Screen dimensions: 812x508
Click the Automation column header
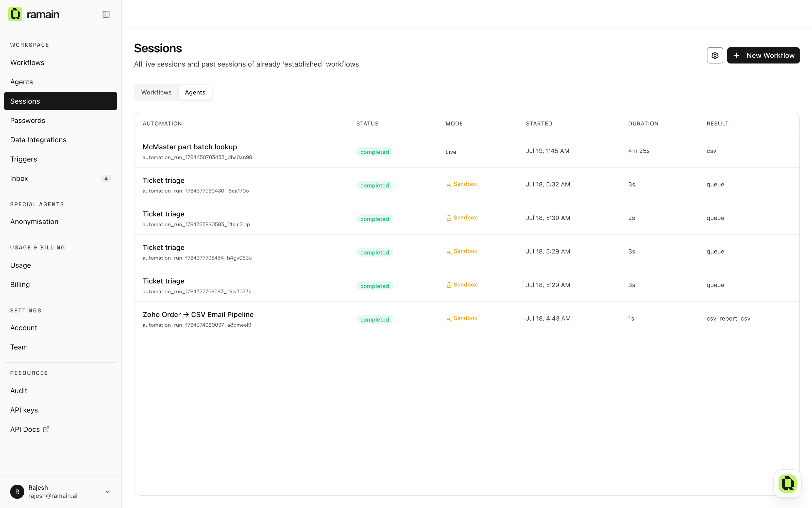point(162,124)
